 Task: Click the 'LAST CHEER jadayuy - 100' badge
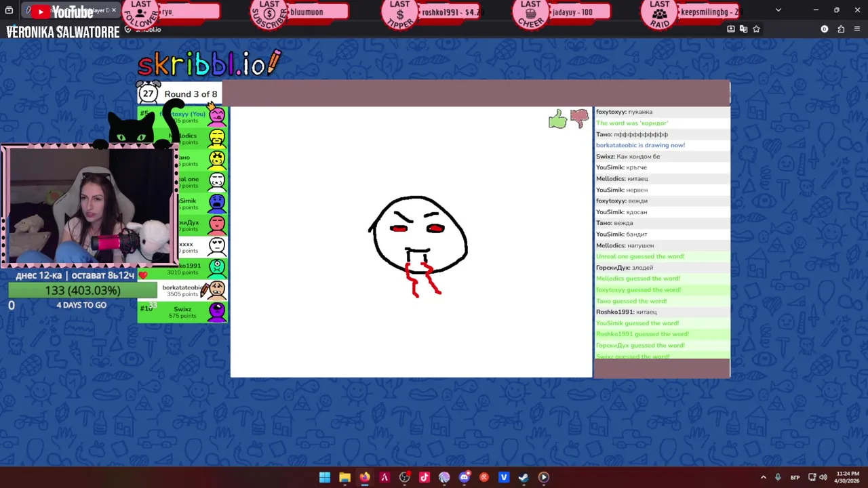click(x=562, y=13)
